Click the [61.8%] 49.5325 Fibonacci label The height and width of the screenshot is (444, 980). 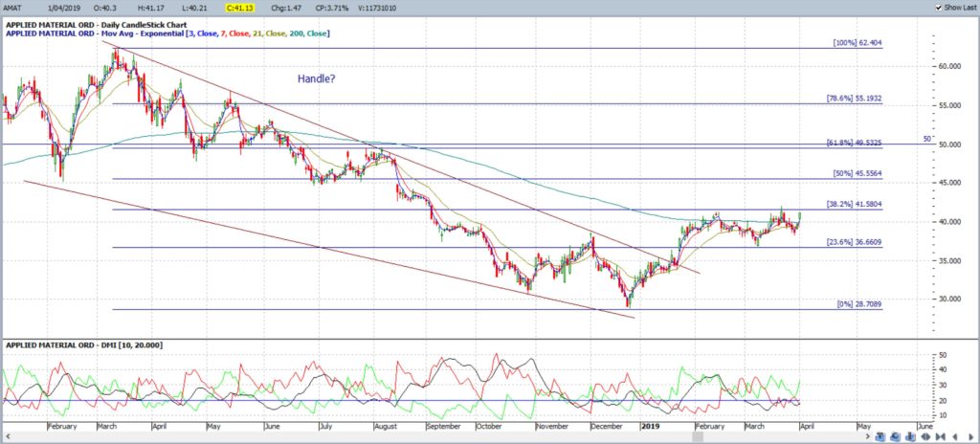(x=855, y=144)
